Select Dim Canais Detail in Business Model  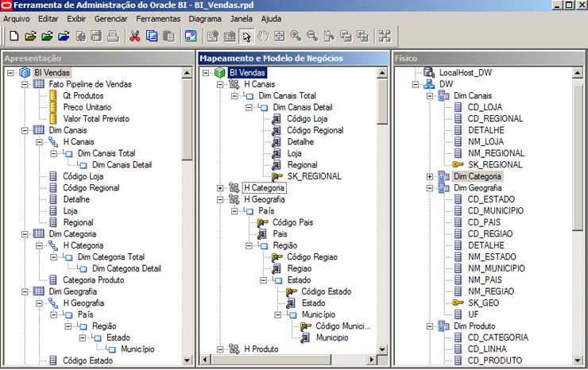tap(303, 107)
